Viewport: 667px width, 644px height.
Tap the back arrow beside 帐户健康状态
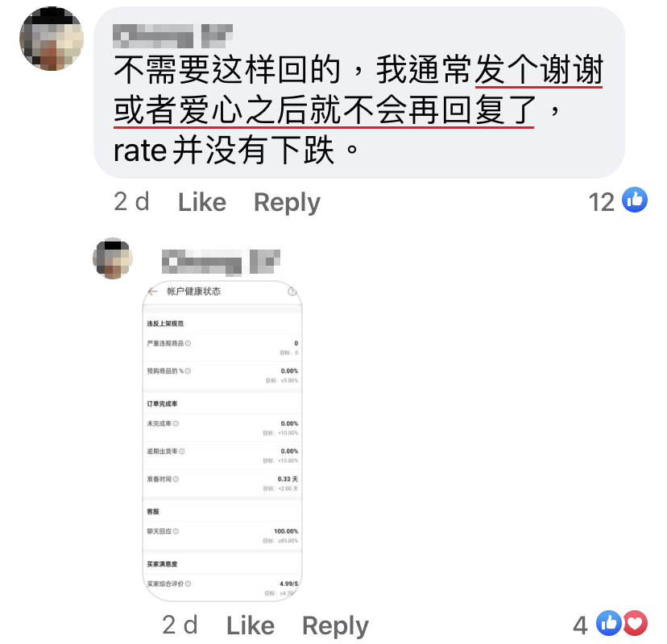click(x=153, y=291)
